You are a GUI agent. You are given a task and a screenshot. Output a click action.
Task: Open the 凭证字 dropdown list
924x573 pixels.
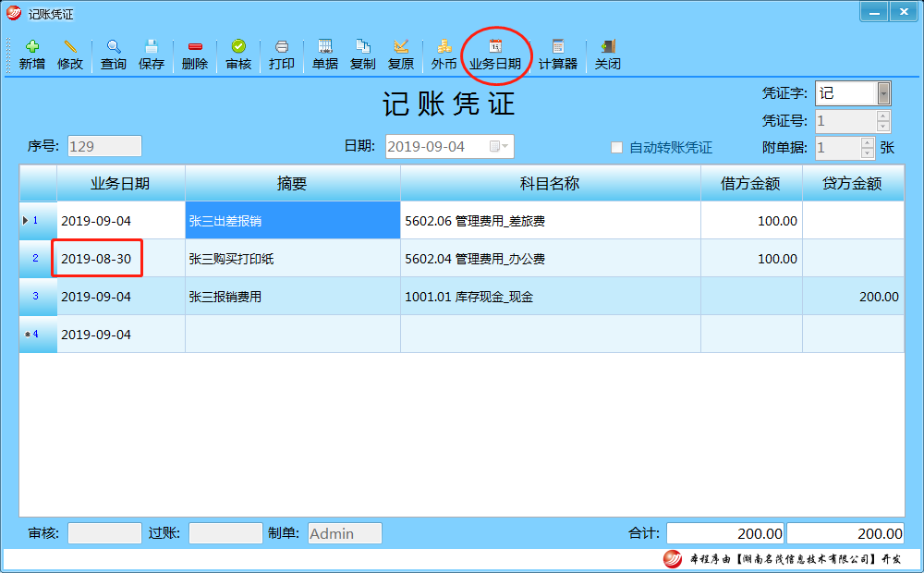(883, 93)
